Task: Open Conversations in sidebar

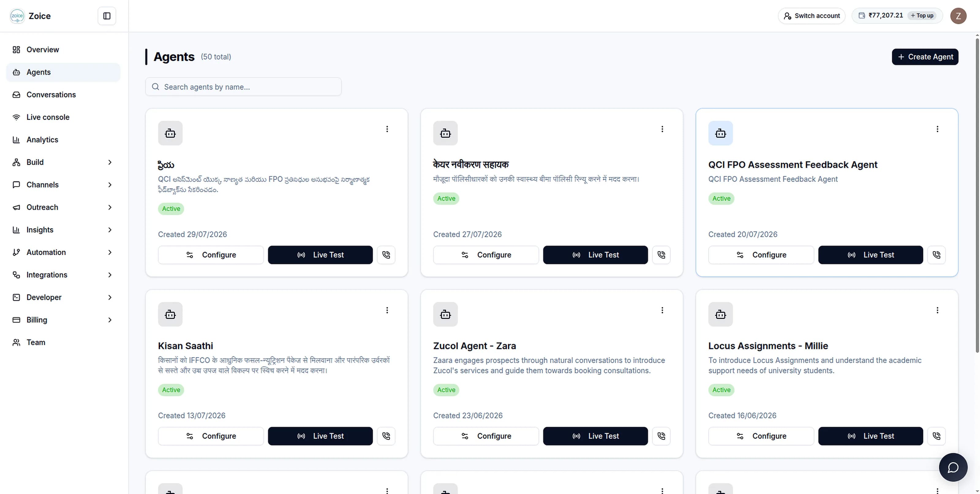Action: point(63,95)
